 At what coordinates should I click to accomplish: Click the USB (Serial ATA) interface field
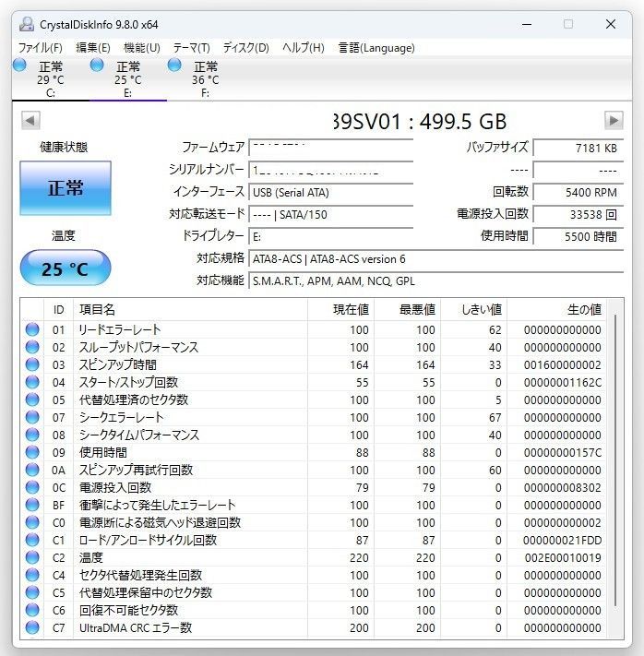(x=330, y=193)
